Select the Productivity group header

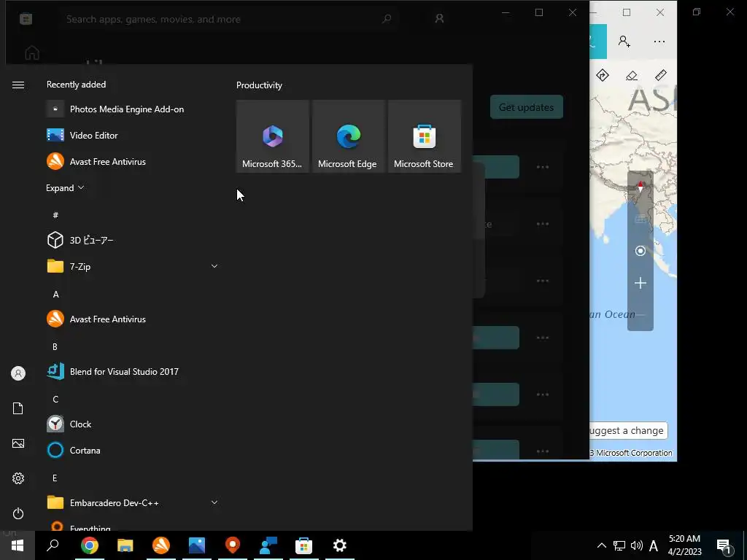pyautogui.click(x=259, y=85)
